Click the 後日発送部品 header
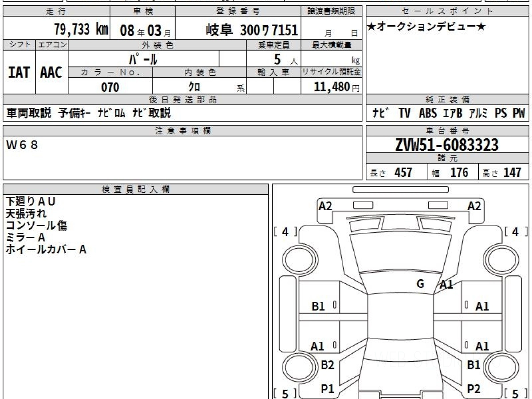Screen dimensions: 532x399 tap(183, 100)
